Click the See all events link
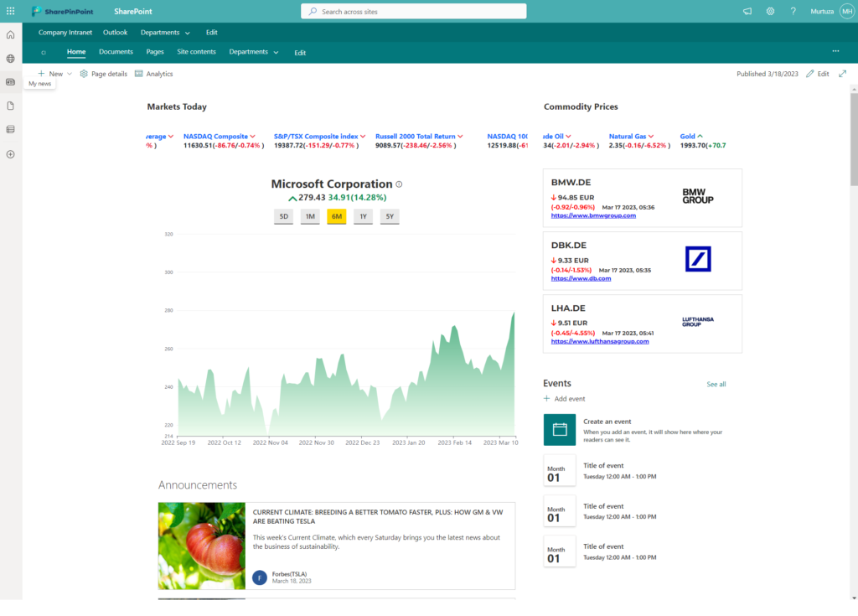Screen dimensions: 858x616 [716, 384]
